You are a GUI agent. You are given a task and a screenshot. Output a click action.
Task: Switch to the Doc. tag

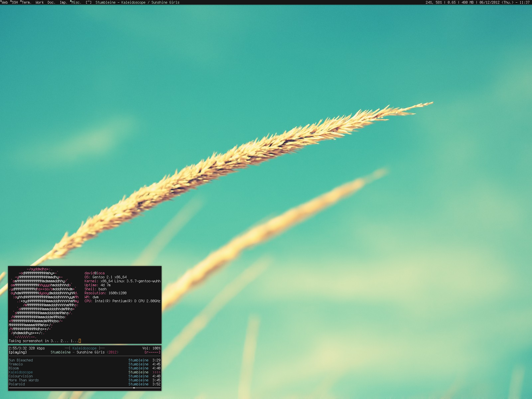[x=52, y=2]
